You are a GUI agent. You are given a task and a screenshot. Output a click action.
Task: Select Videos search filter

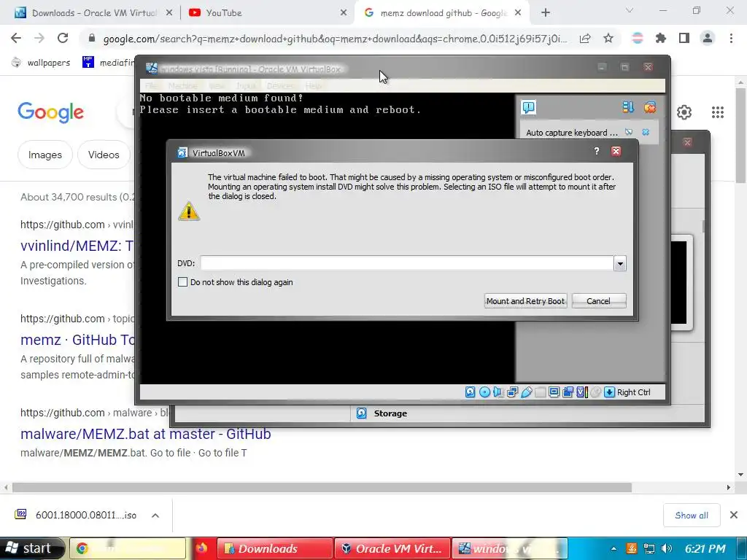pyautogui.click(x=104, y=155)
